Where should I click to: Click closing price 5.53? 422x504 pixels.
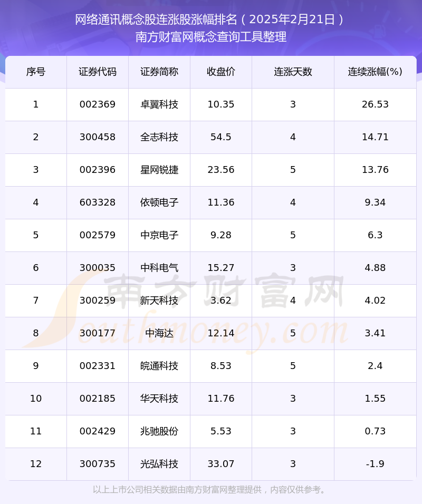coord(221,431)
